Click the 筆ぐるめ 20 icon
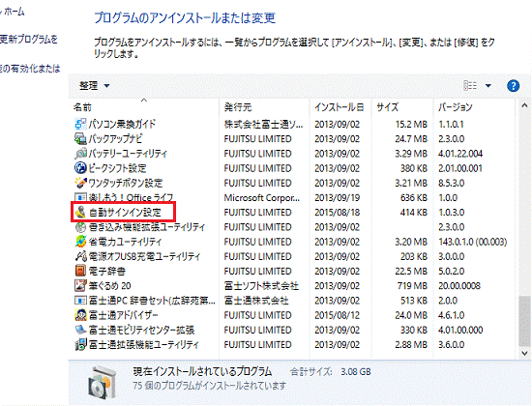 point(80,285)
